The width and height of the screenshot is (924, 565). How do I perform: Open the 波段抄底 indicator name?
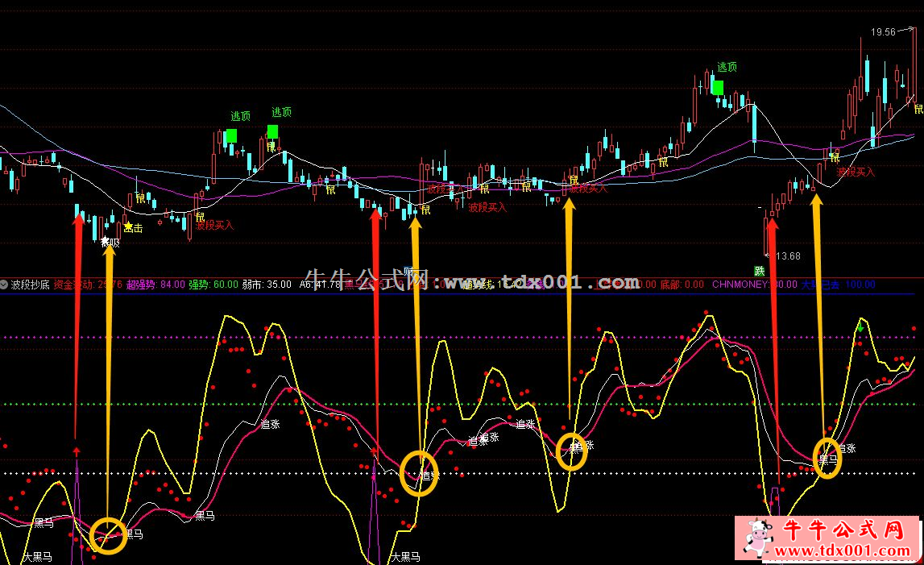[x=31, y=285]
